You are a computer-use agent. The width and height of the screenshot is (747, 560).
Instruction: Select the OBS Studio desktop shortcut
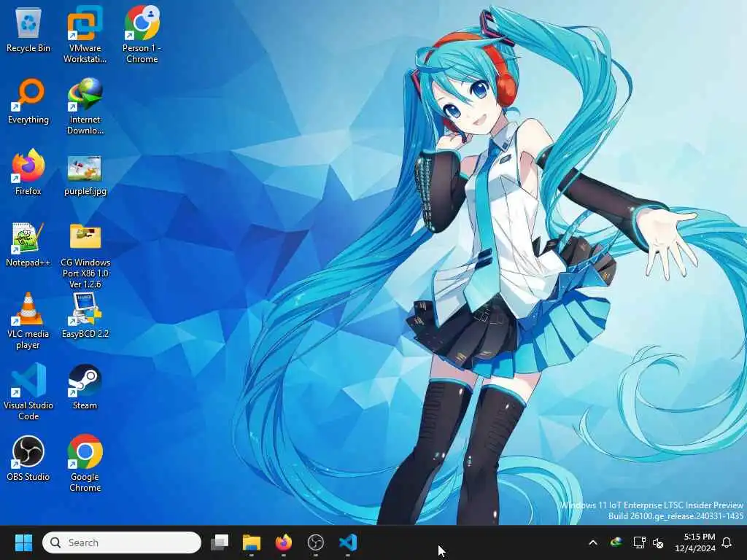point(28,458)
